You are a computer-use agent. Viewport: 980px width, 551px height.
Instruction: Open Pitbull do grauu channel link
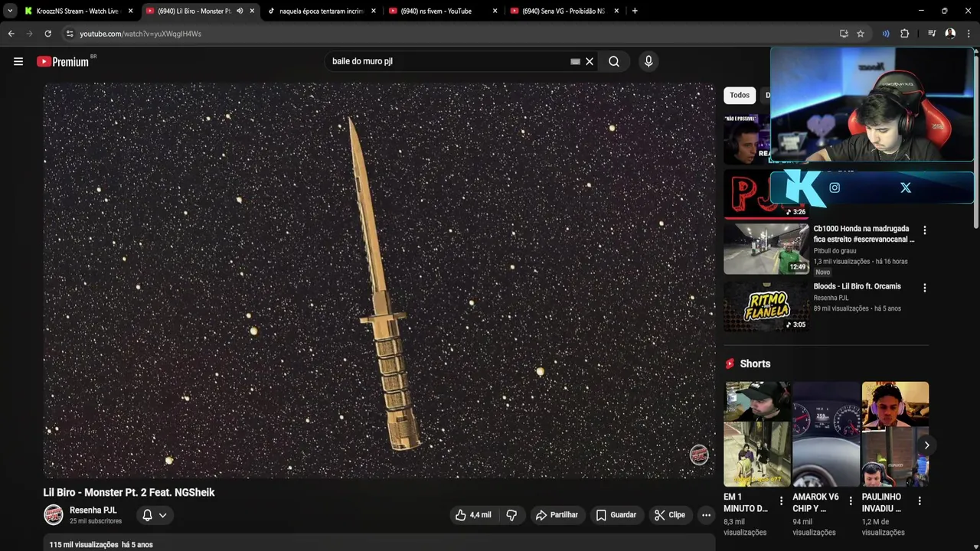click(835, 251)
